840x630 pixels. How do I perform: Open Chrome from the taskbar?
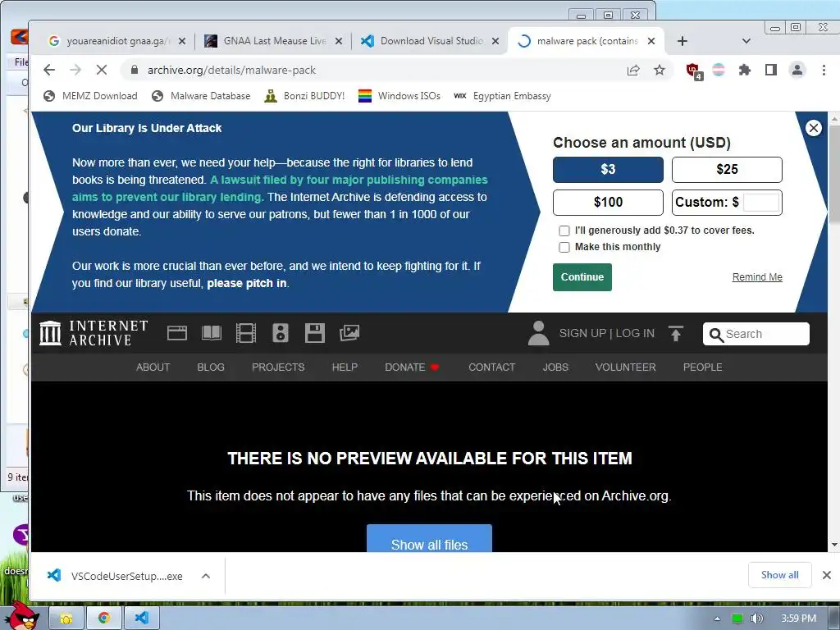pos(104,619)
